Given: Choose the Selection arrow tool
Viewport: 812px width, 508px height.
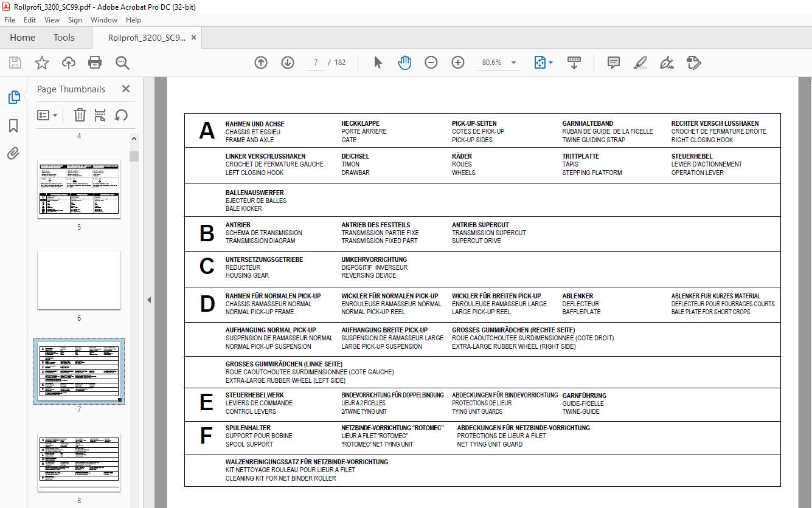Looking at the screenshot, I should tap(378, 63).
